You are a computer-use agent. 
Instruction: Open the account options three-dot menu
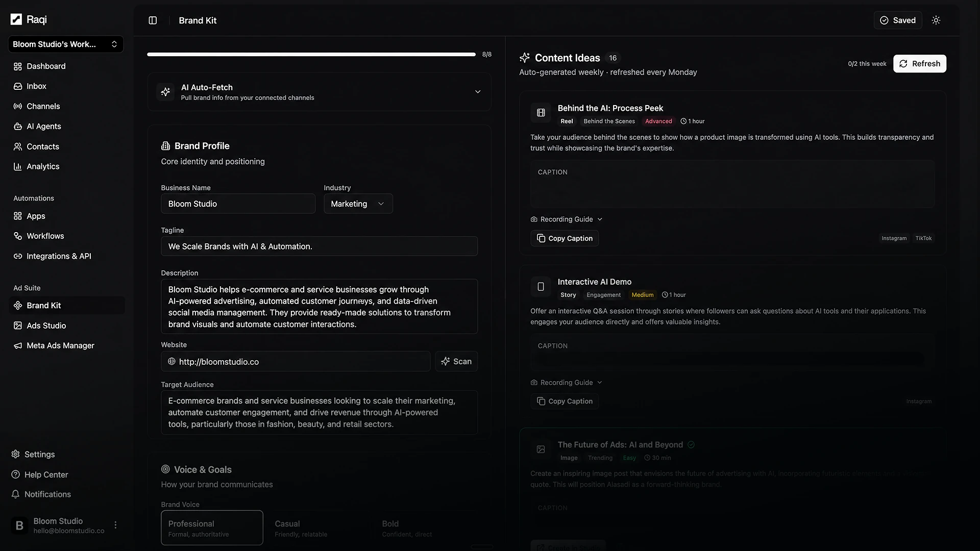pos(116,525)
